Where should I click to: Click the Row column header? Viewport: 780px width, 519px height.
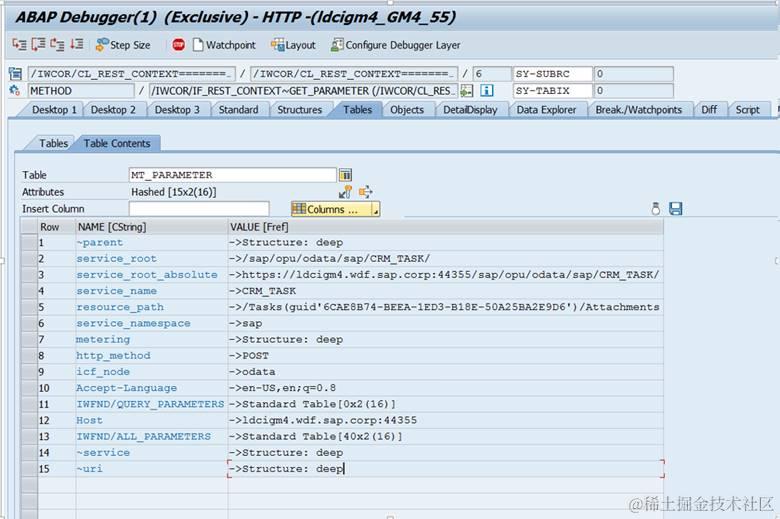click(56, 227)
